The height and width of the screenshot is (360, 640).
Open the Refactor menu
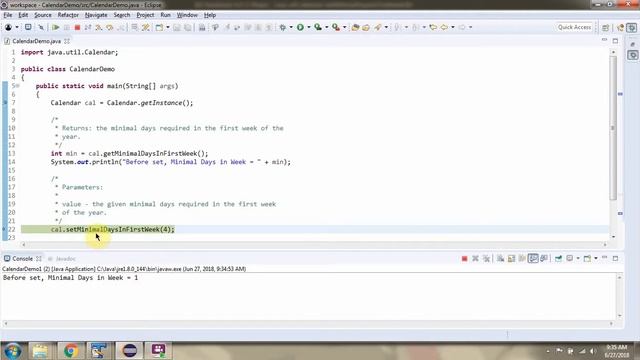tap(68, 15)
